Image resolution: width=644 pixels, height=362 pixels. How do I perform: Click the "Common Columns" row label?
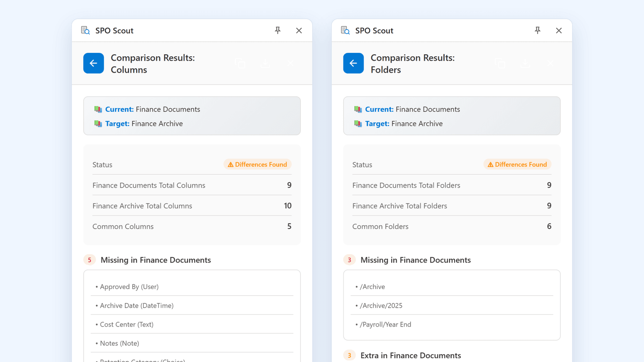pyautogui.click(x=123, y=227)
